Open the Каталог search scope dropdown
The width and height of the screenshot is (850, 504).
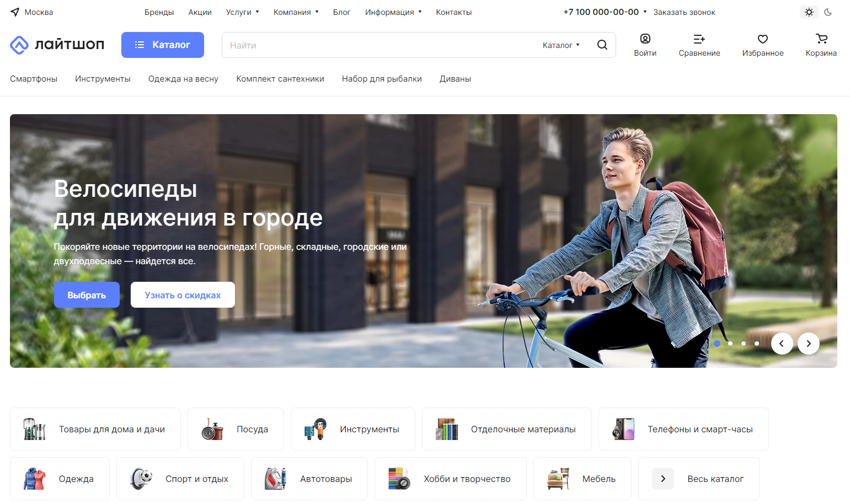click(560, 45)
